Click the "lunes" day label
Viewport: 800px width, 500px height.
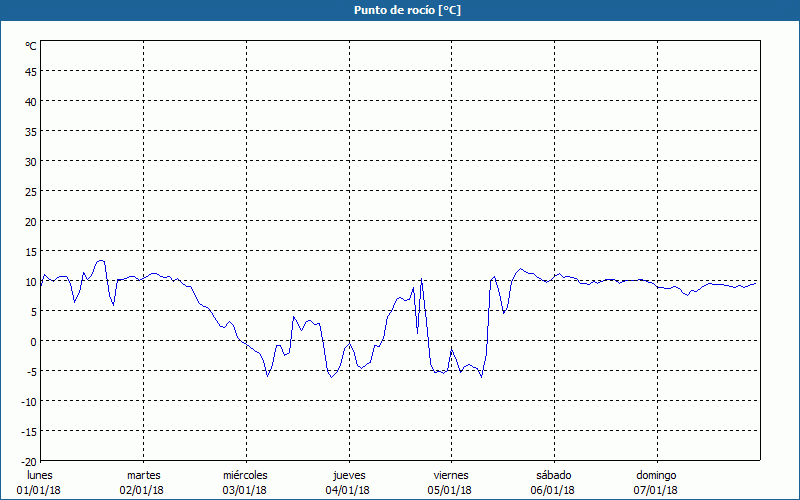pos(40,475)
